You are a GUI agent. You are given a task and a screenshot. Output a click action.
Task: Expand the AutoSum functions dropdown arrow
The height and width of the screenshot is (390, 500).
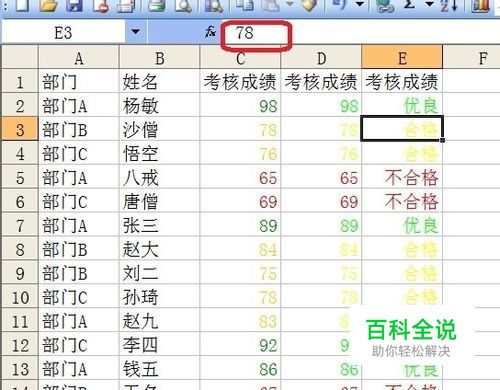pos(430,4)
